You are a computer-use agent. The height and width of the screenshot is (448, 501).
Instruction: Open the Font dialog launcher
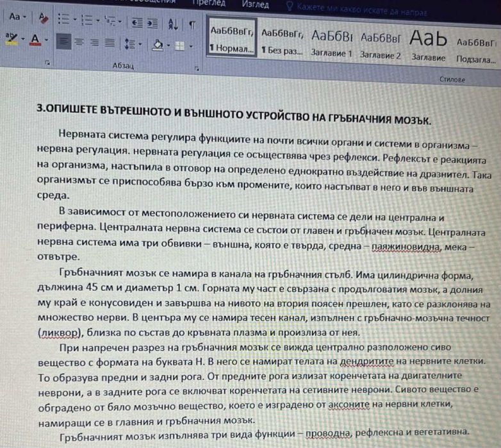click(47, 63)
